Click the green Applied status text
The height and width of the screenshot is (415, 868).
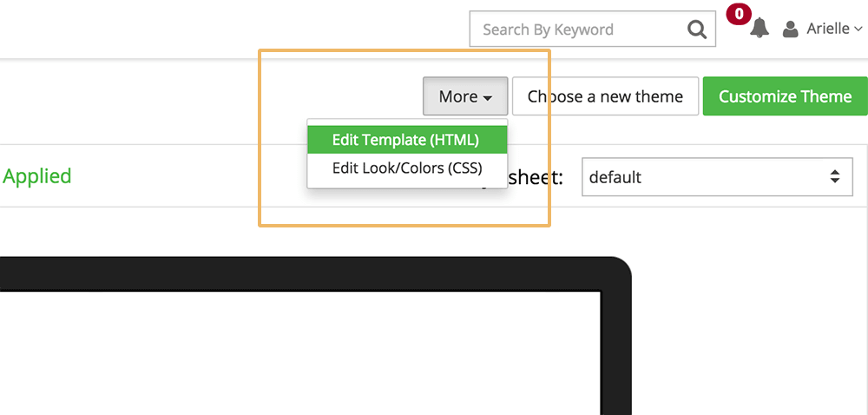37,176
